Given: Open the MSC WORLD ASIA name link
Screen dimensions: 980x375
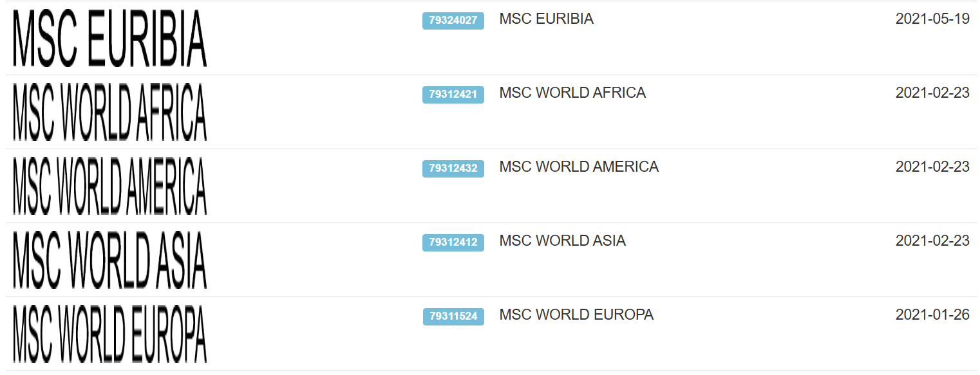Looking at the screenshot, I should pyautogui.click(x=562, y=241).
